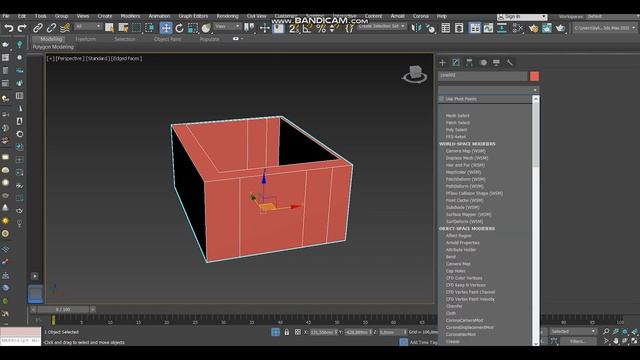The width and height of the screenshot is (640, 360).
Task: Toggle the Ribbon display
Action: click(475, 28)
